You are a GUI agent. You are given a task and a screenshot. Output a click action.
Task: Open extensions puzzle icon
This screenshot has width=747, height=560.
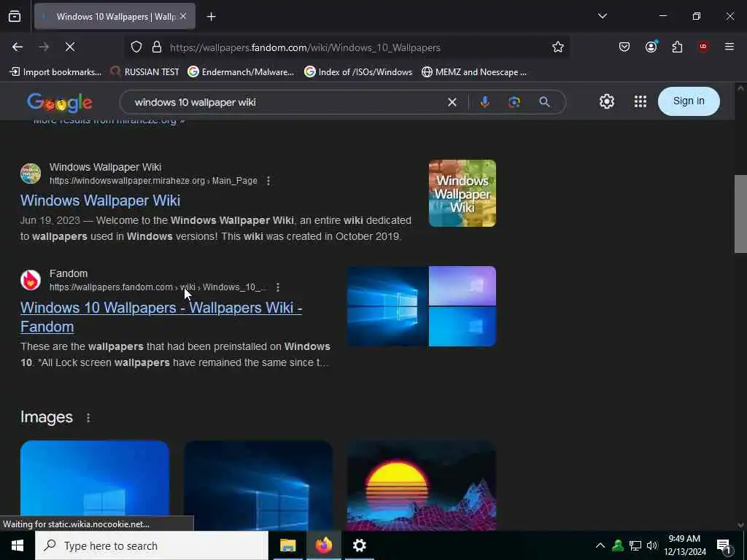677,47
